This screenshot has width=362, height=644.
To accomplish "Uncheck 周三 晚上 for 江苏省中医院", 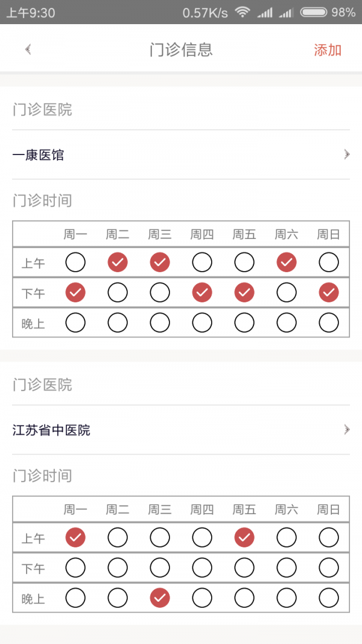I will pyautogui.click(x=160, y=598).
